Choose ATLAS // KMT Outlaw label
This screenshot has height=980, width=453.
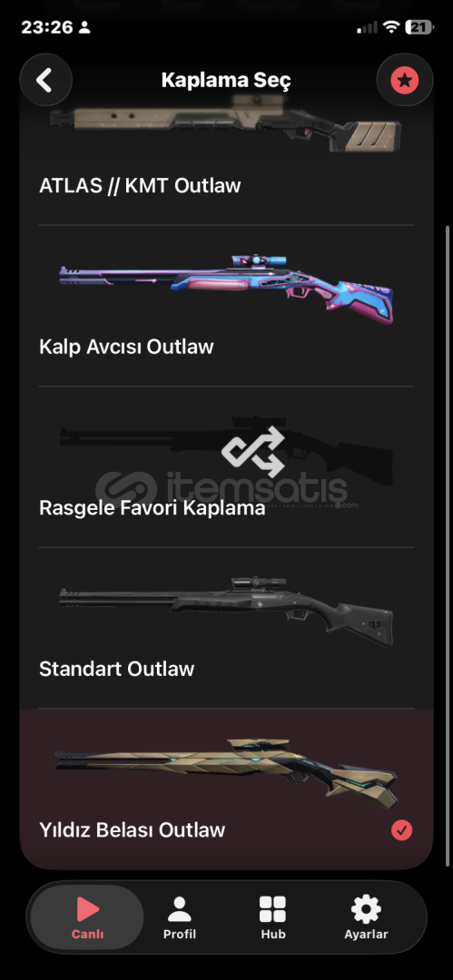pyautogui.click(x=140, y=186)
